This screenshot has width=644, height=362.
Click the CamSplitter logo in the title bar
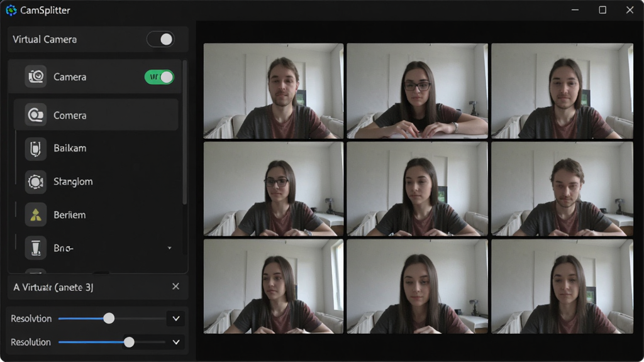[x=11, y=10]
